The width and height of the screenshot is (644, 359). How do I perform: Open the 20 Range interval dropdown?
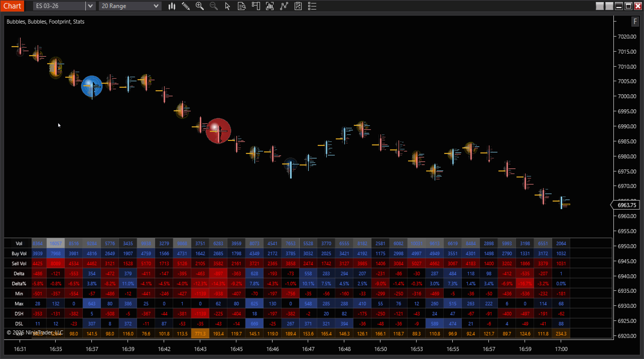130,6
